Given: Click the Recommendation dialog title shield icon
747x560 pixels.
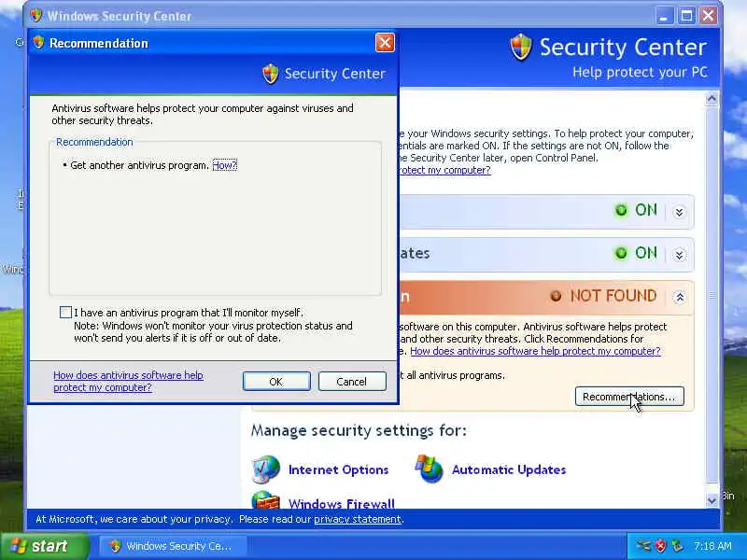Looking at the screenshot, I should 38,42.
